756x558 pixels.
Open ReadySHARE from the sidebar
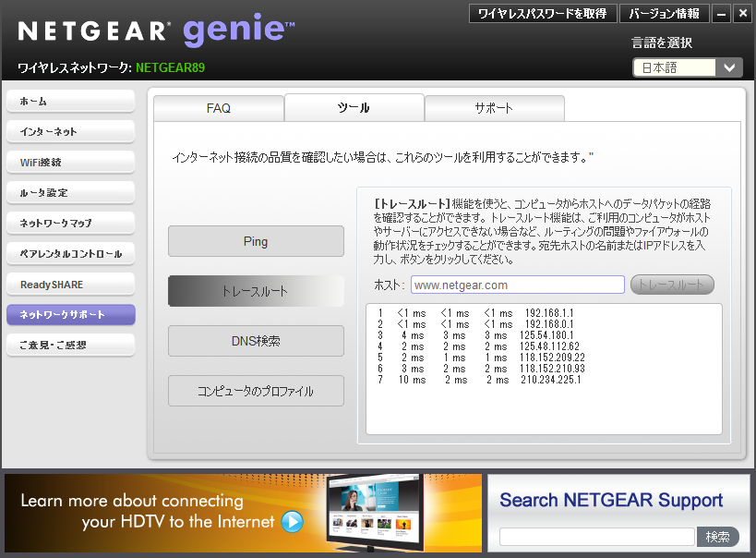(x=70, y=285)
